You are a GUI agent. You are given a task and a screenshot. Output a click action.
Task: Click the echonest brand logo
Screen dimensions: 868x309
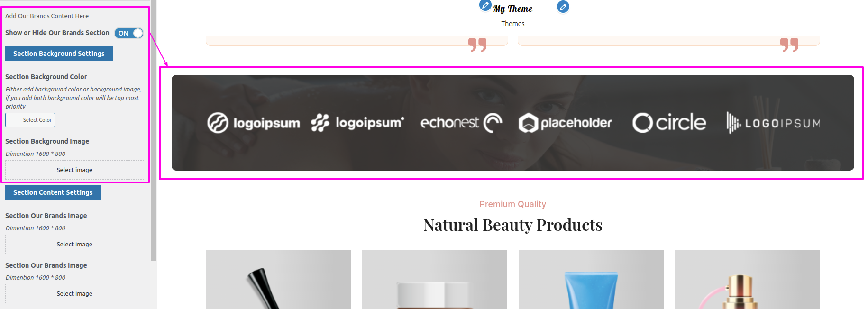[461, 123]
